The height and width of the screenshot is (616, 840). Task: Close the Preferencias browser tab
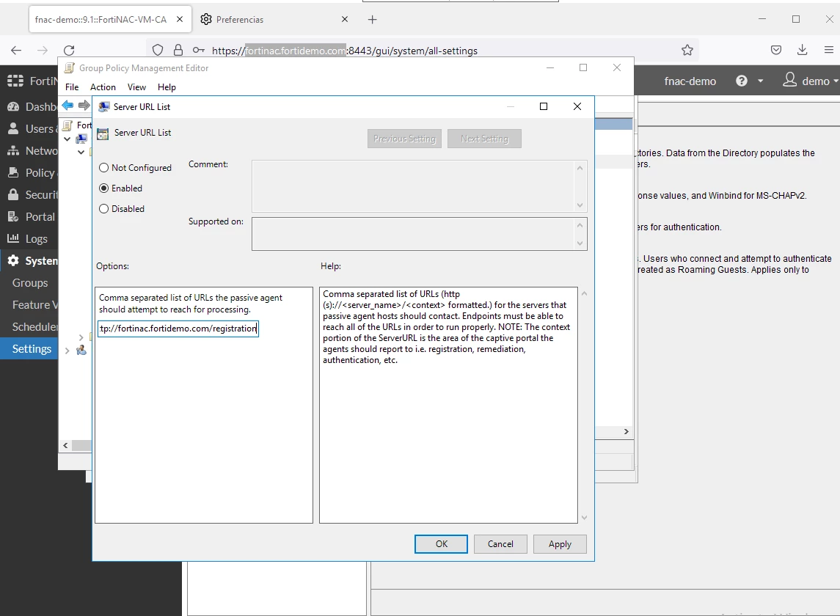(x=345, y=19)
